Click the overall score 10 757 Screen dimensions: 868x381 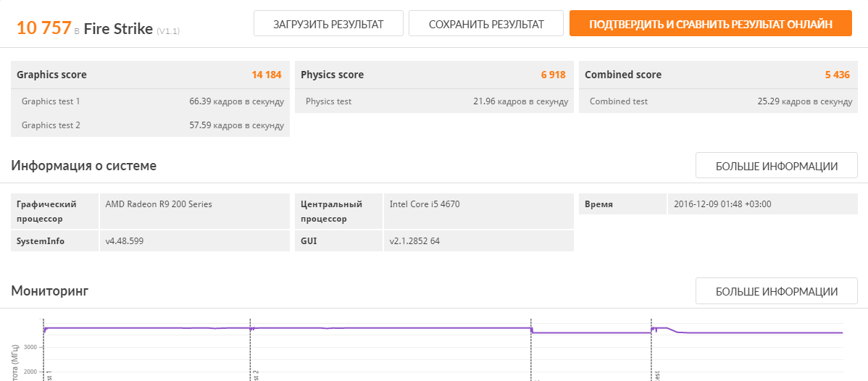point(43,28)
